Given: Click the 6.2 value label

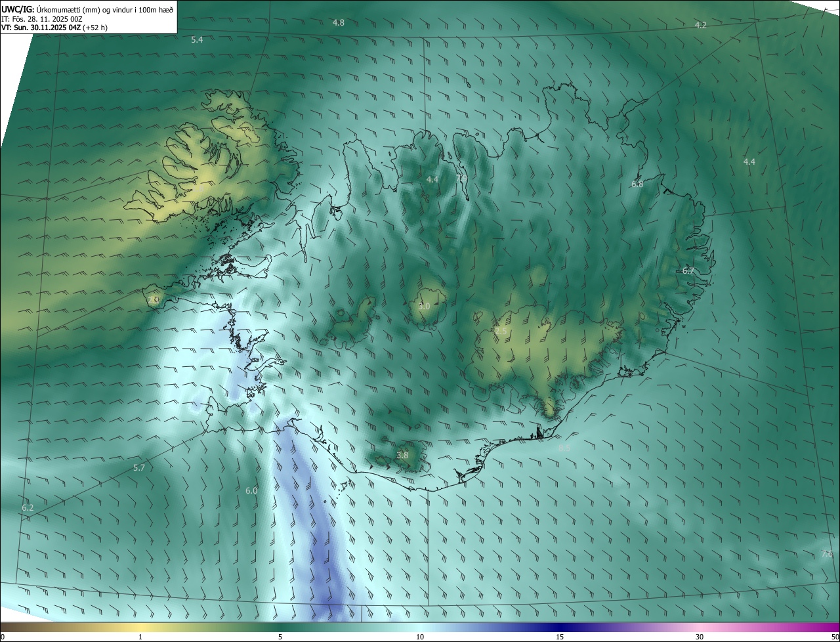Looking at the screenshot, I should click(28, 508).
